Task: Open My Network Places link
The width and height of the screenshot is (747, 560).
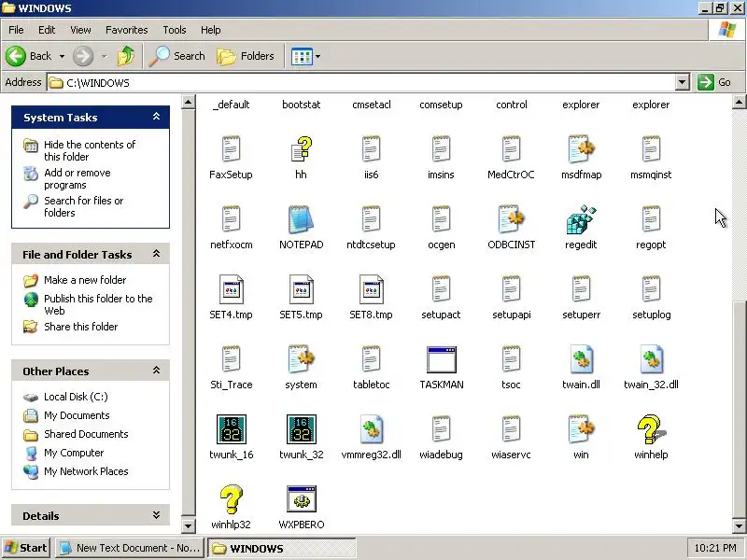Action: (x=86, y=471)
